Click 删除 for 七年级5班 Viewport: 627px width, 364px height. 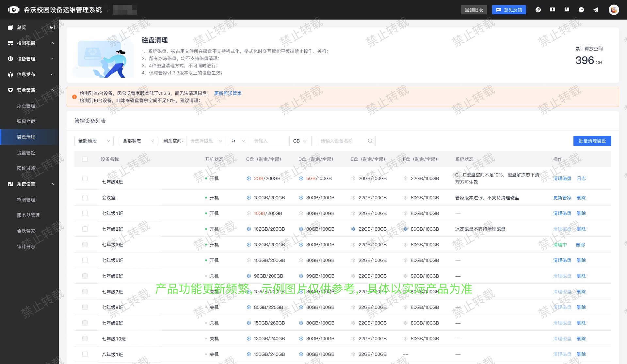pyautogui.click(x=581, y=260)
